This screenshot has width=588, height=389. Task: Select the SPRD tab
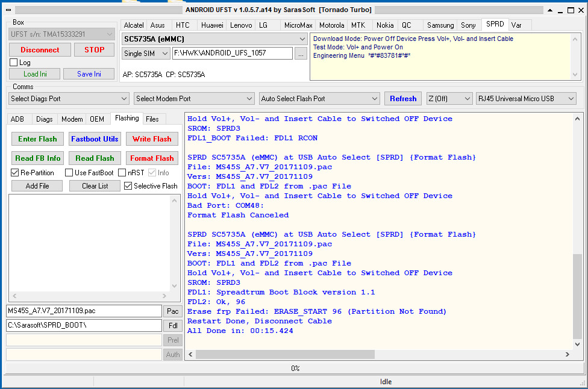pos(495,24)
